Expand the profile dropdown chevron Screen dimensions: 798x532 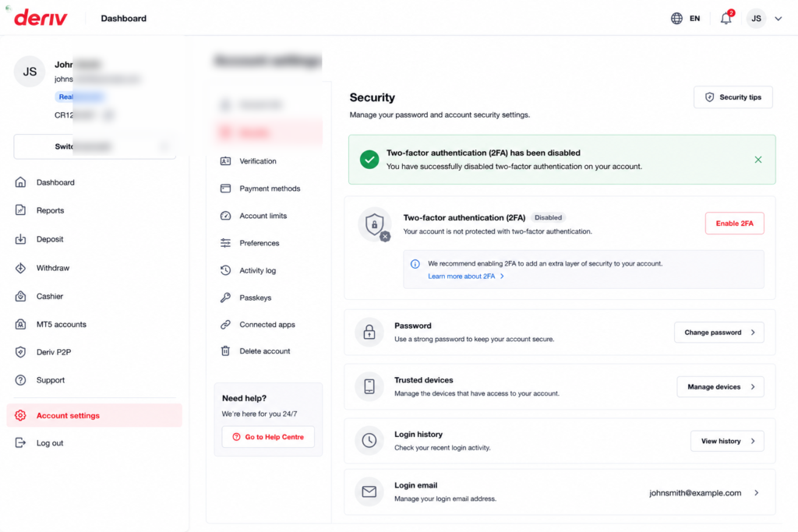pos(779,19)
